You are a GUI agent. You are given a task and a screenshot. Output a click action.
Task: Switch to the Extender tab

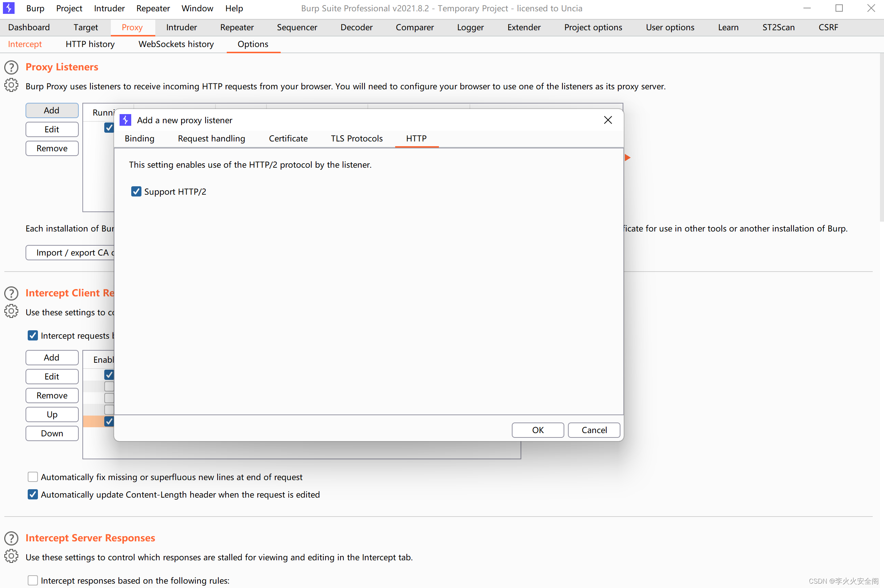pos(524,27)
